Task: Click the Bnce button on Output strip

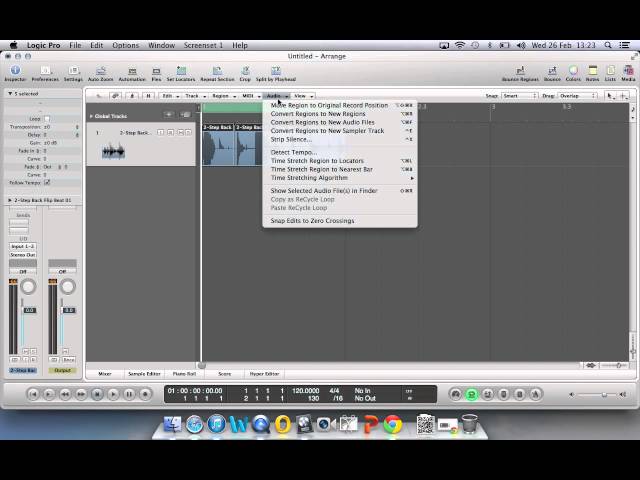Action: coord(69,360)
